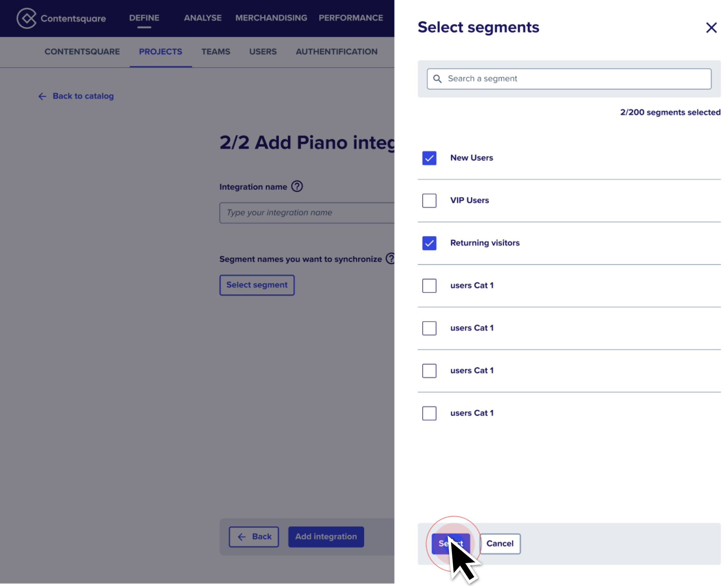Screen dimensions: 728x586
Task: Switch to the Teams tab
Action: [216, 52]
